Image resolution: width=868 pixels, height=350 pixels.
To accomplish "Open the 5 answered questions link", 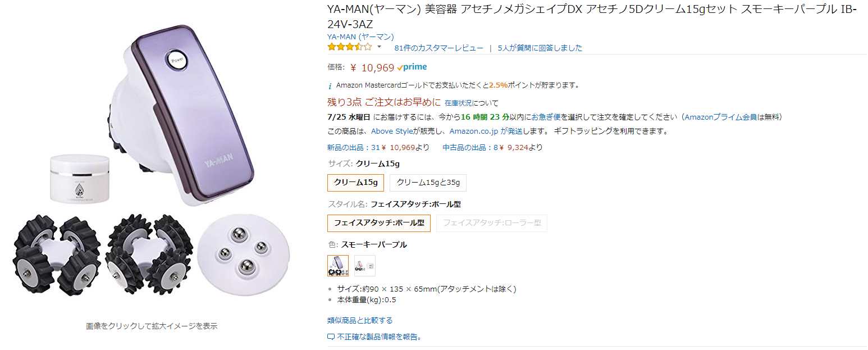I will (x=540, y=48).
